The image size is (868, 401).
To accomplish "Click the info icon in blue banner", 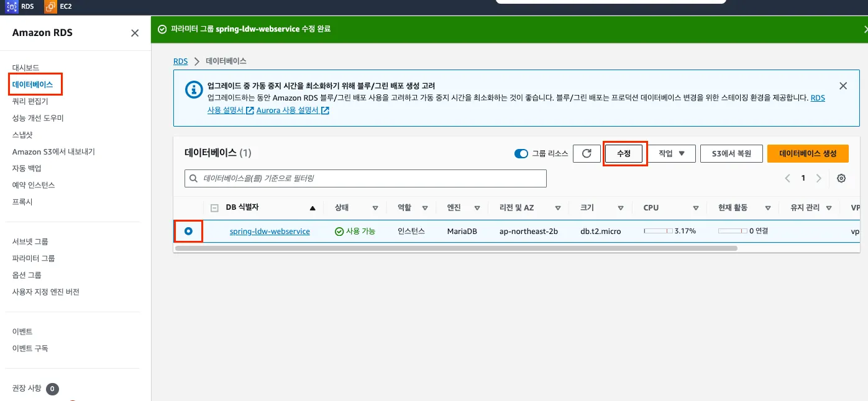I will [194, 89].
